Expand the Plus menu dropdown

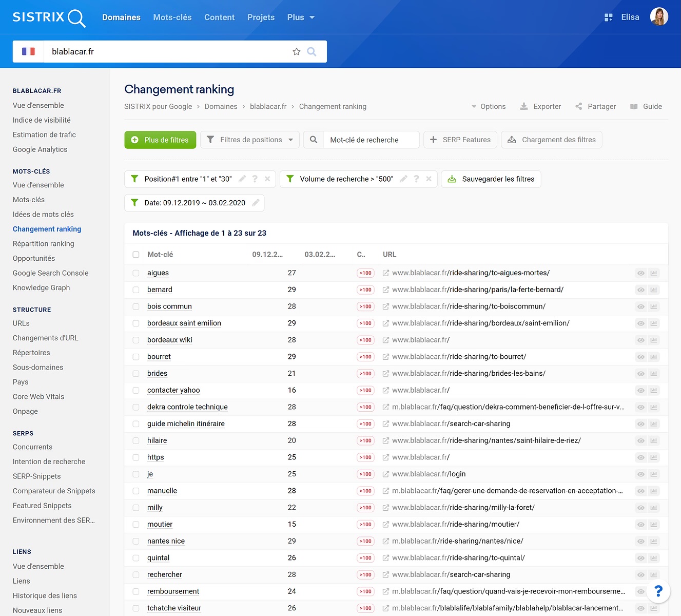tap(301, 17)
